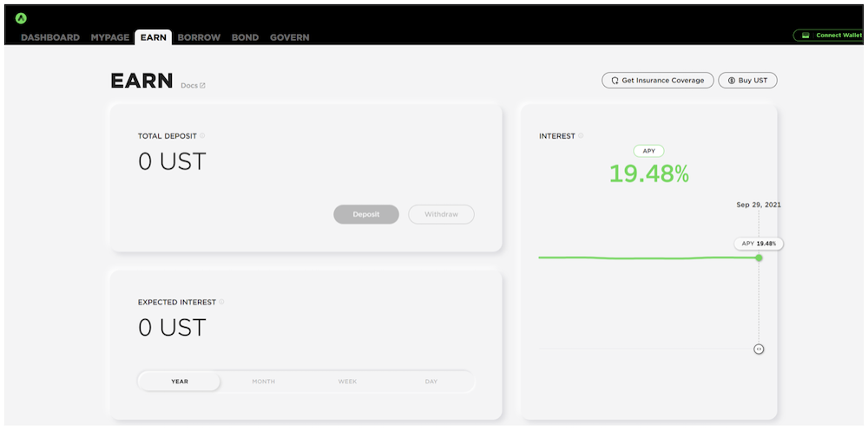This screenshot has width=868, height=431.
Task: Go to the BORROW tab
Action: (x=200, y=37)
